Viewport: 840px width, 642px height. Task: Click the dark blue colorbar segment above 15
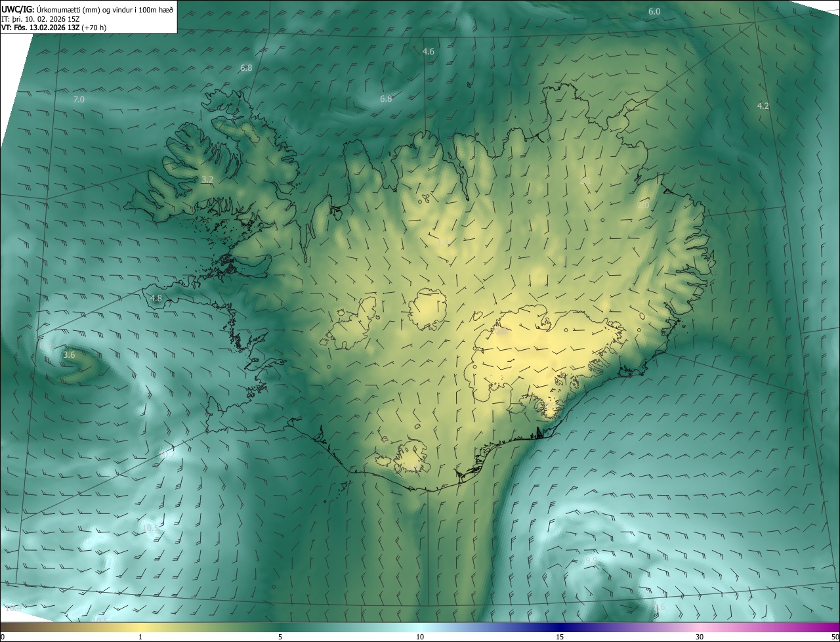(560, 627)
